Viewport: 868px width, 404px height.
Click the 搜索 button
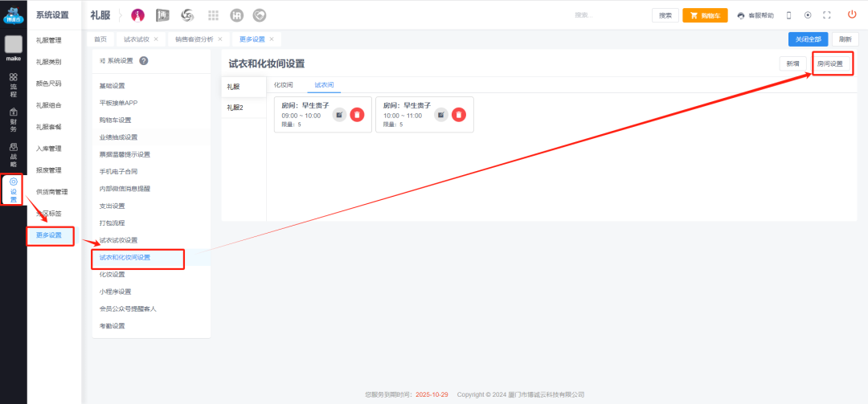pos(665,15)
